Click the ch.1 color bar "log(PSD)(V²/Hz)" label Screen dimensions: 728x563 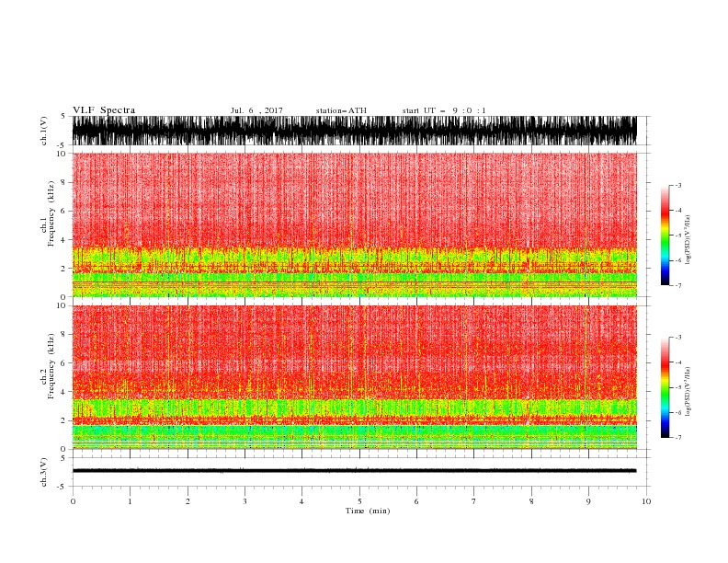(x=688, y=240)
